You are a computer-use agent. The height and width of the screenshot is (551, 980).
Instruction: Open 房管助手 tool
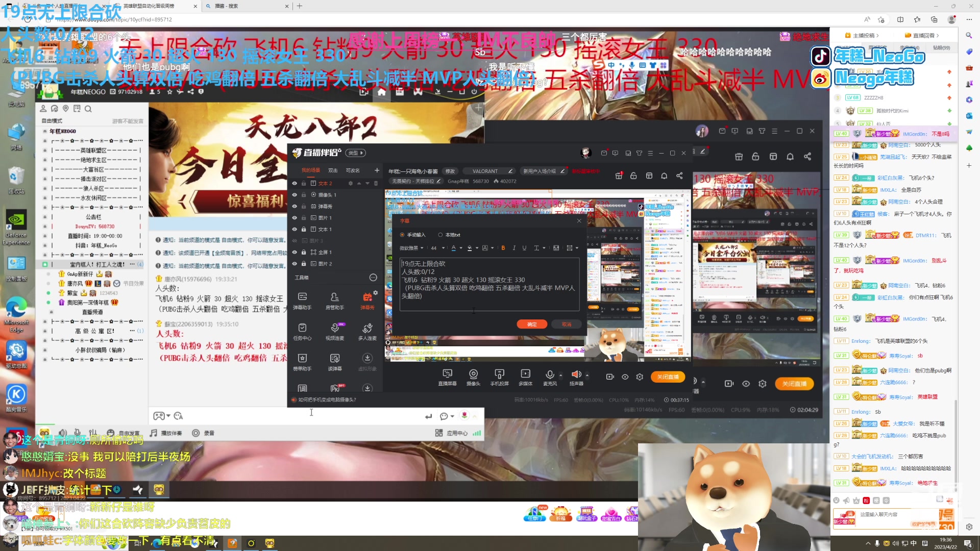click(x=334, y=301)
